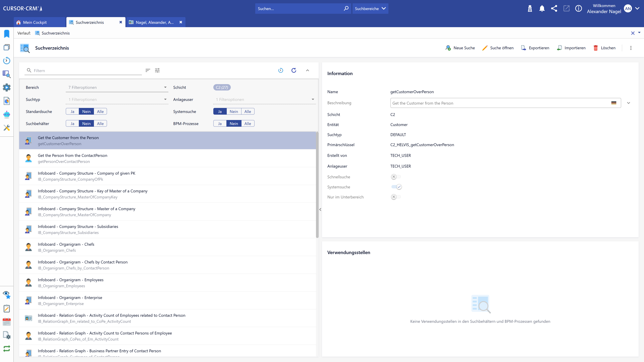
Task: Open the settings gear icon in sidebar
Action: [7, 87]
